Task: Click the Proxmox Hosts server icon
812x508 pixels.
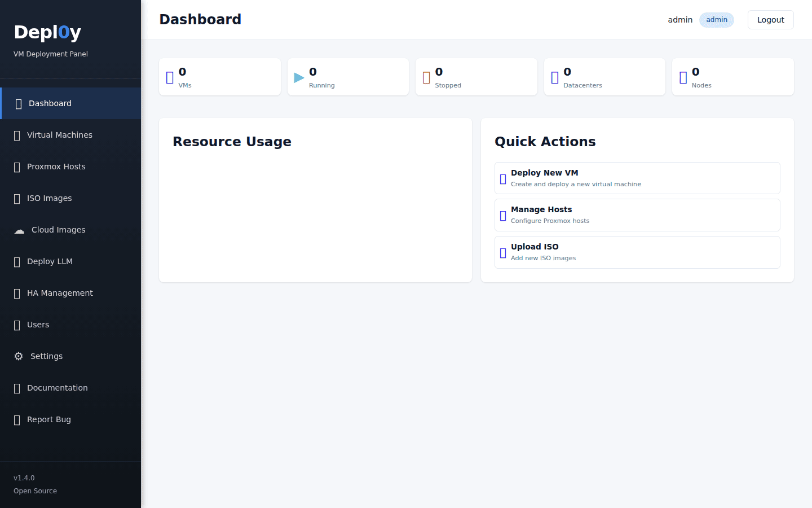Action: (16, 167)
